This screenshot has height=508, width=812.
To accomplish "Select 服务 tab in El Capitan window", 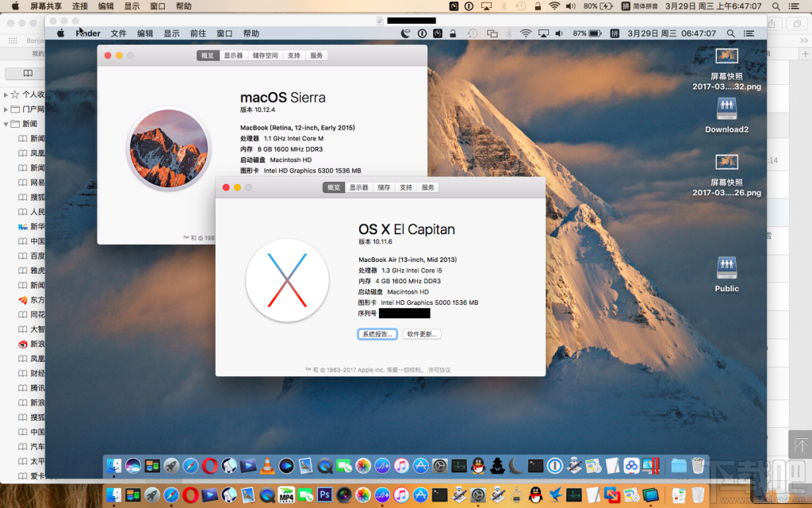I will (427, 187).
